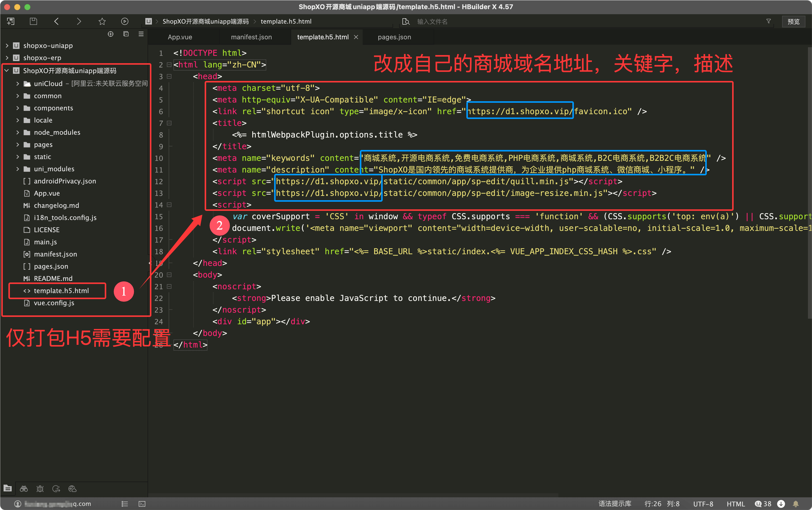Open changelog.md in file tree
Image resolution: width=812 pixels, height=510 pixels.
tap(56, 206)
